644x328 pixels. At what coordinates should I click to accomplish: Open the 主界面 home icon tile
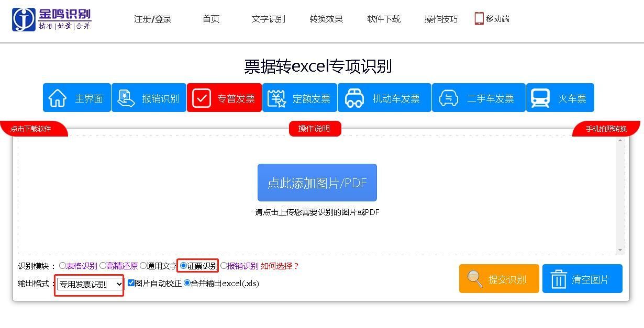[58, 98]
